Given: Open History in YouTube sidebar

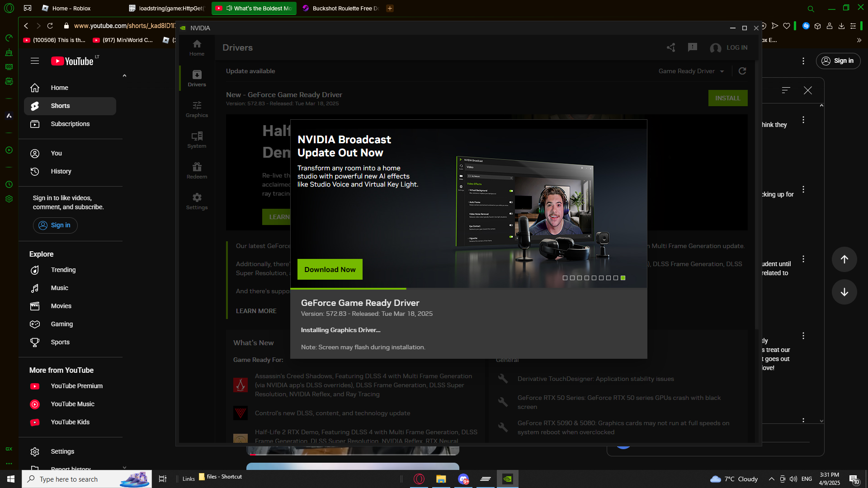Looking at the screenshot, I should [x=70, y=171].
